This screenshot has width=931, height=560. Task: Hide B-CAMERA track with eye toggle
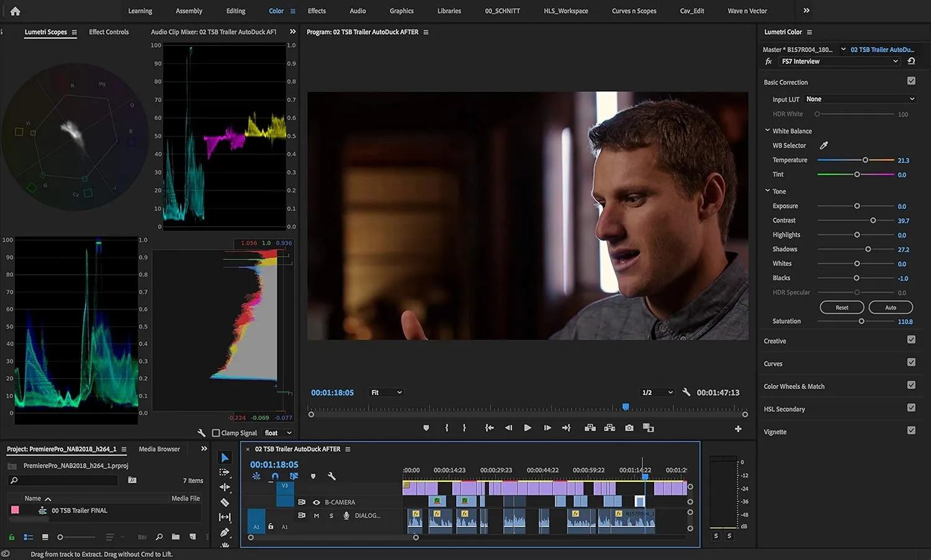[317, 502]
